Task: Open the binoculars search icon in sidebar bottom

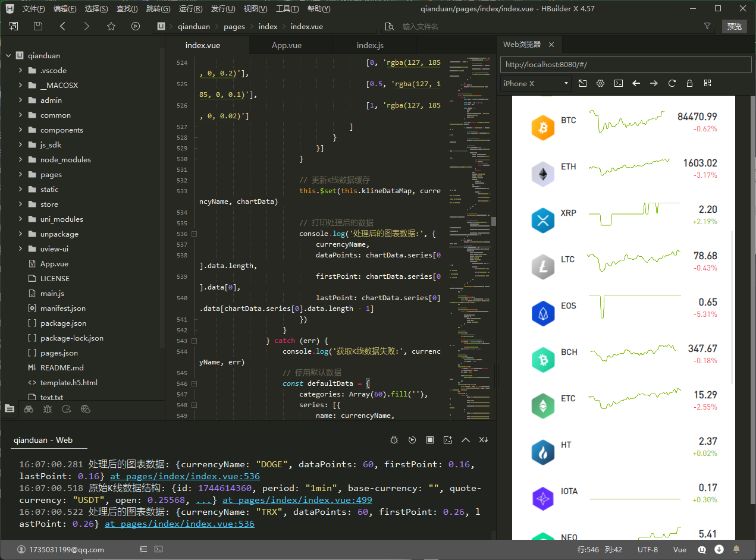Action: pos(29,408)
